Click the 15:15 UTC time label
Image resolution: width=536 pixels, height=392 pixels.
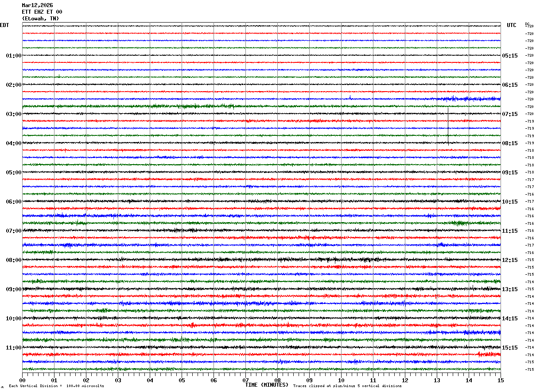coord(510,348)
